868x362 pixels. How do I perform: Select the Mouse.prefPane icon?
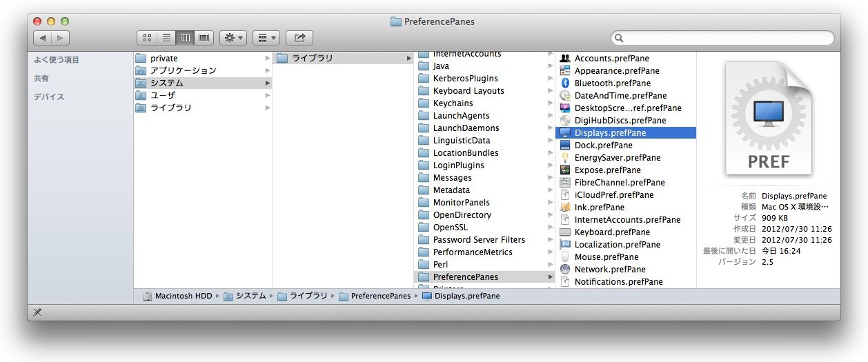(x=565, y=257)
